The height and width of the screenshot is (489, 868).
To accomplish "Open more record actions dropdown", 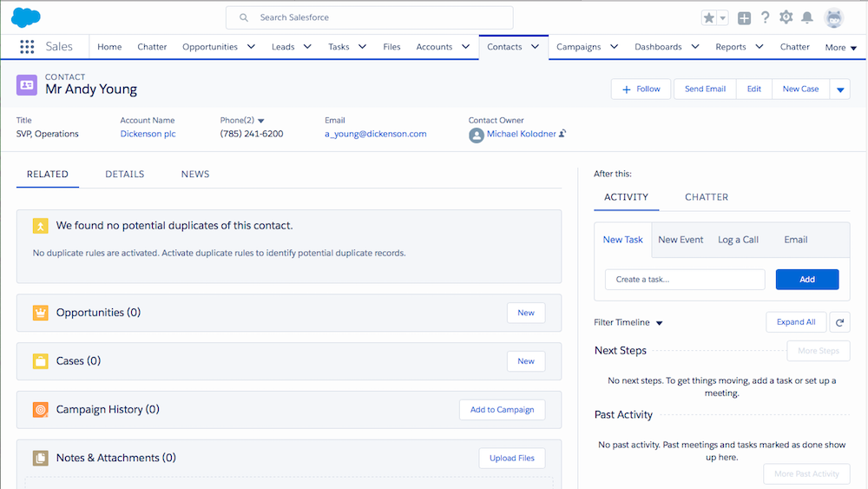I will (x=839, y=89).
